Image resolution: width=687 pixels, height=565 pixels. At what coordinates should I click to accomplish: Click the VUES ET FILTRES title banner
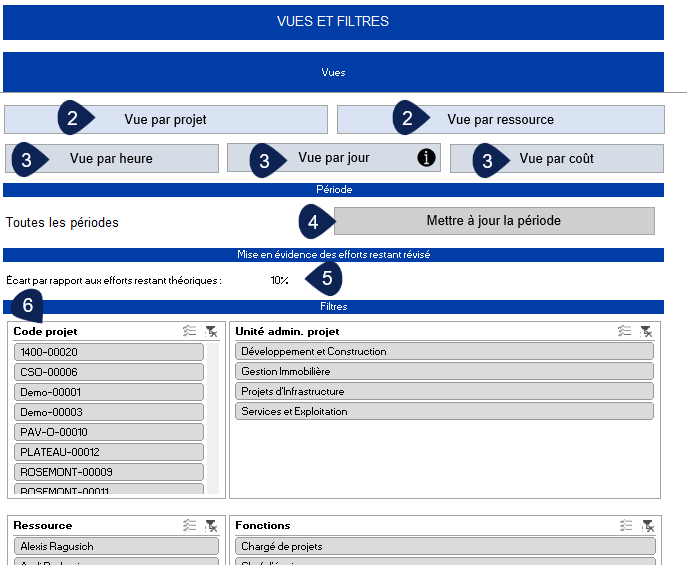pos(333,22)
